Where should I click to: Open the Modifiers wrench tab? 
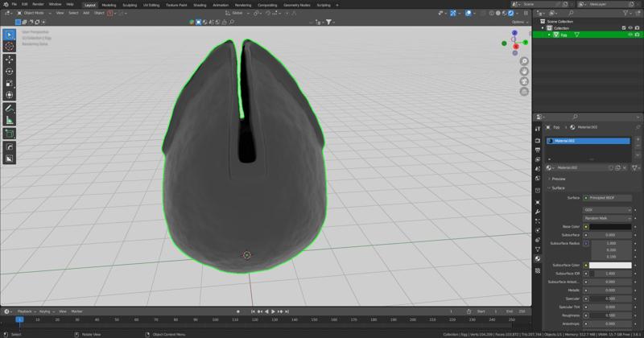[x=538, y=212]
